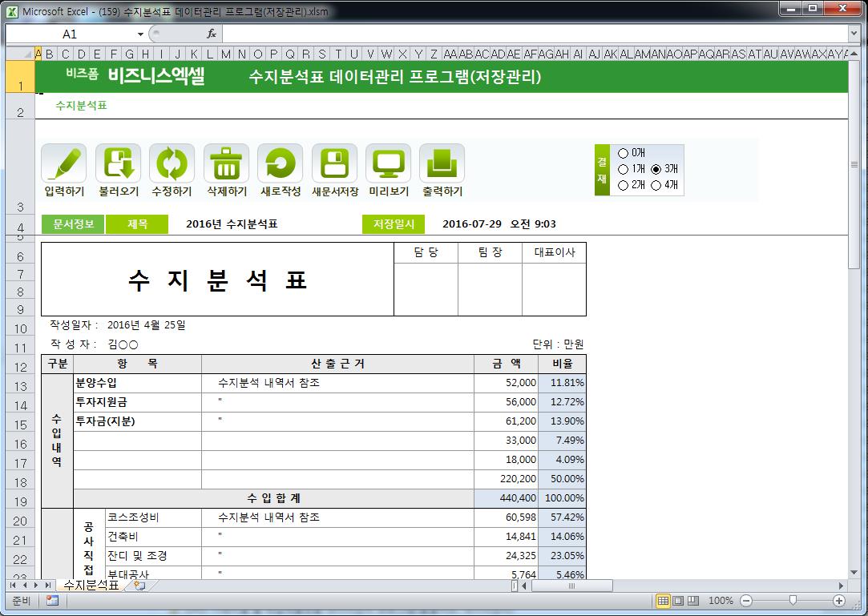Image resolution: width=868 pixels, height=616 pixels.
Task: Click the zoom slider in status bar
Action: point(793,601)
